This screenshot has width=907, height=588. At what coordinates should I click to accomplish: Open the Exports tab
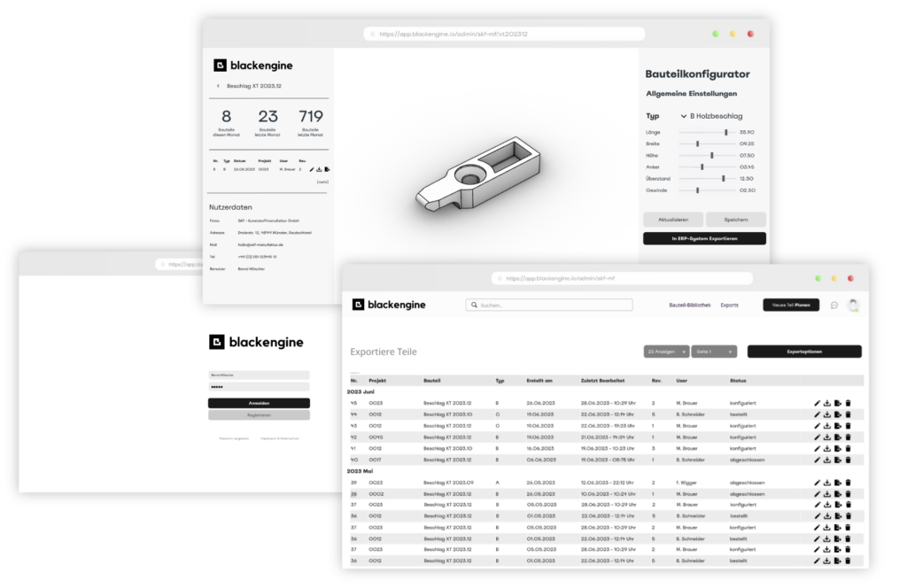730,305
